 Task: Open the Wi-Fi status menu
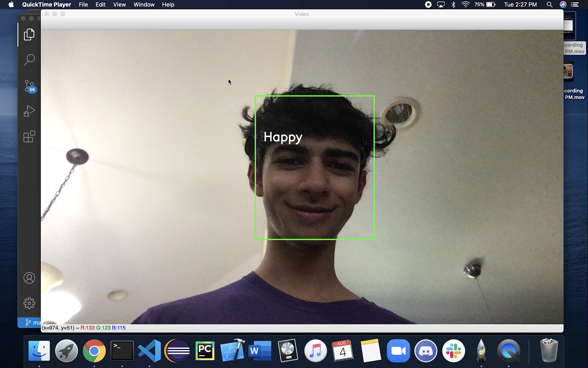[x=466, y=4]
